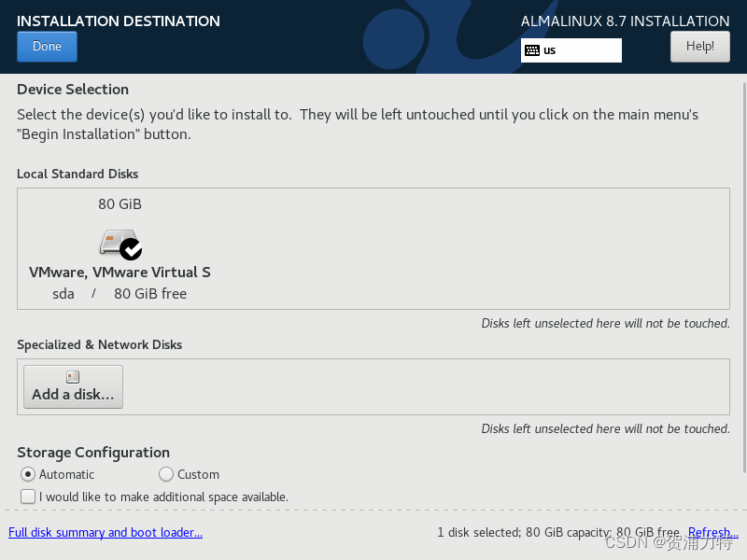This screenshot has height=560, width=747.
Task: Check 'I would like to make additional space available'
Action: 28,496
